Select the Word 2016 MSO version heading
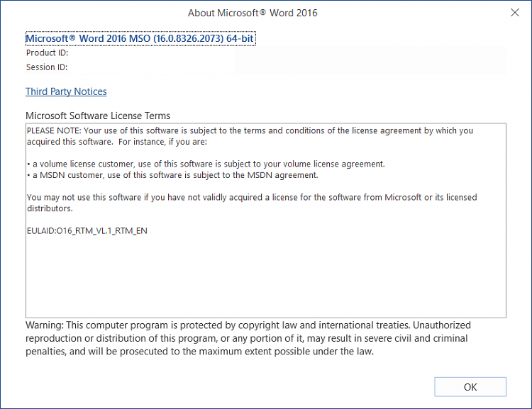The height and width of the screenshot is (409, 532). [x=140, y=38]
